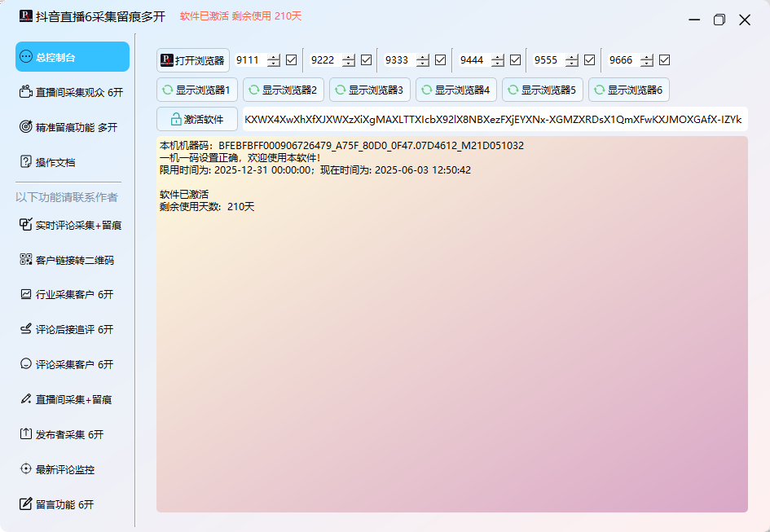The width and height of the screenshot is (770, 532).
Task: Decrease port 9222 with its down arrow
Action: click(x=349, y=64)
